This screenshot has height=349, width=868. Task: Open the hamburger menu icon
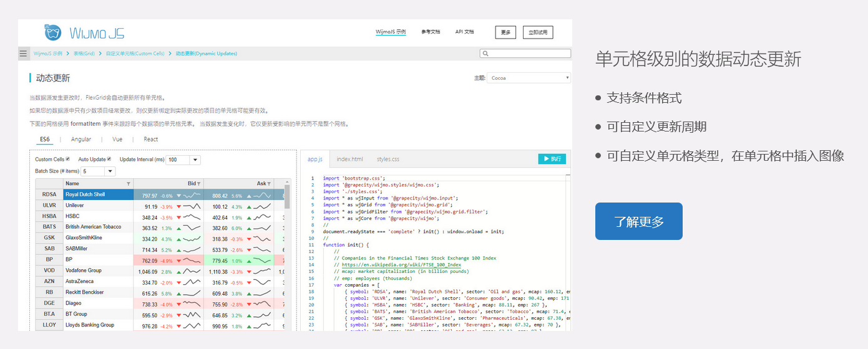pyautogui.click(x=24, y=54)
